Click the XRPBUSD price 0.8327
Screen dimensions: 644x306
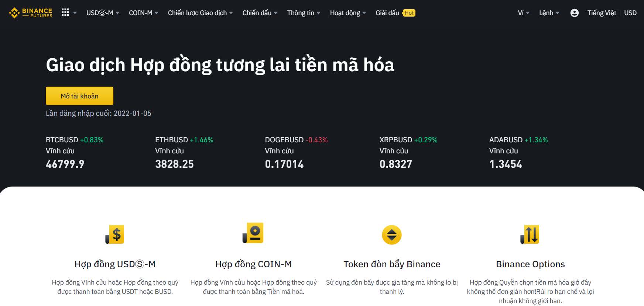click(x=396, y=164)
